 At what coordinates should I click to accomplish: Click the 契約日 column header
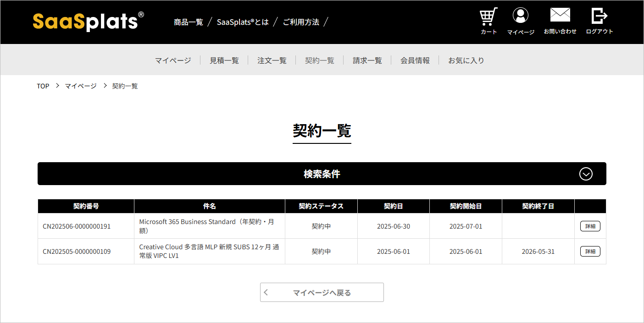coord(394,206)
